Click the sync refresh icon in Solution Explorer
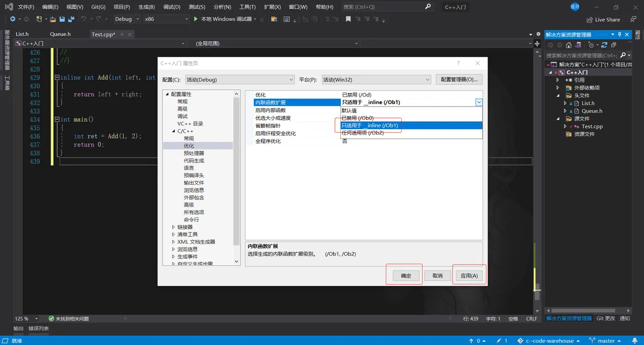Viewport: 644px width, 345px height. point(604,45)
